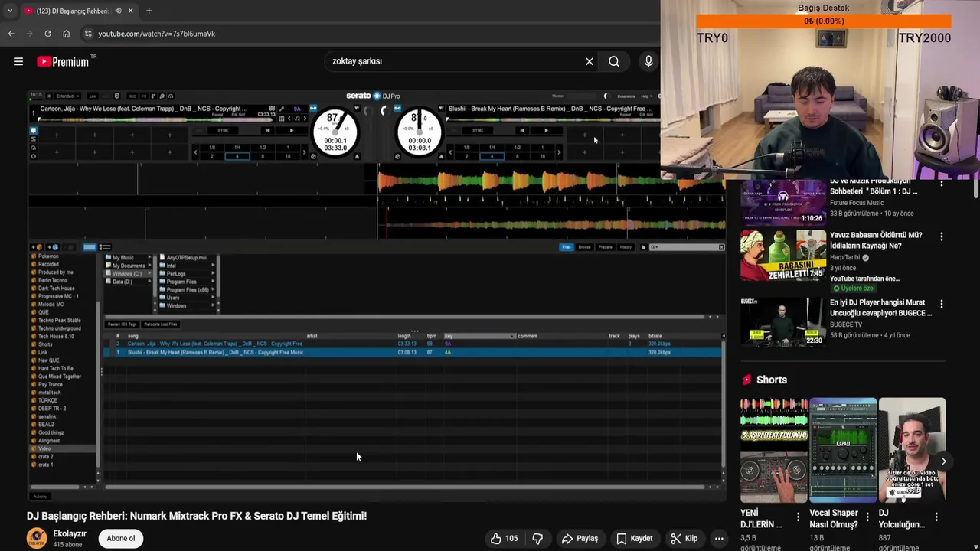
Task: Select Windows (C:) drive
Action: (128, 273)
